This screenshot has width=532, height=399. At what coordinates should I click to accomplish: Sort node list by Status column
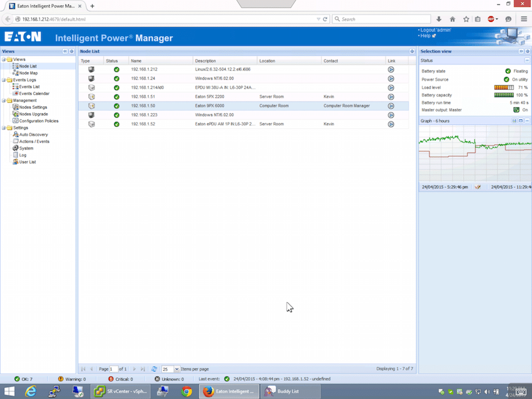pos(116,61)
